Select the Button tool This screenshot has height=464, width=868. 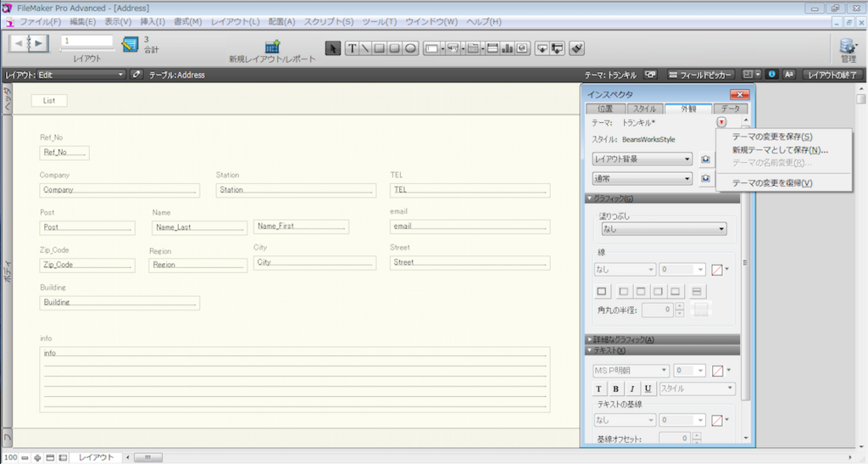[453, 48]
